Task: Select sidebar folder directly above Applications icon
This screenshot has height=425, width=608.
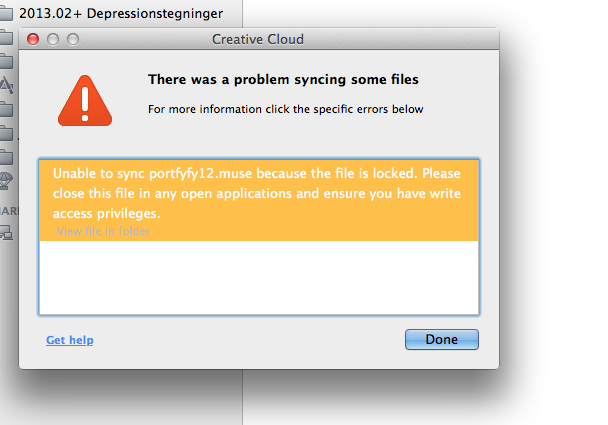Action: (6, 61)
